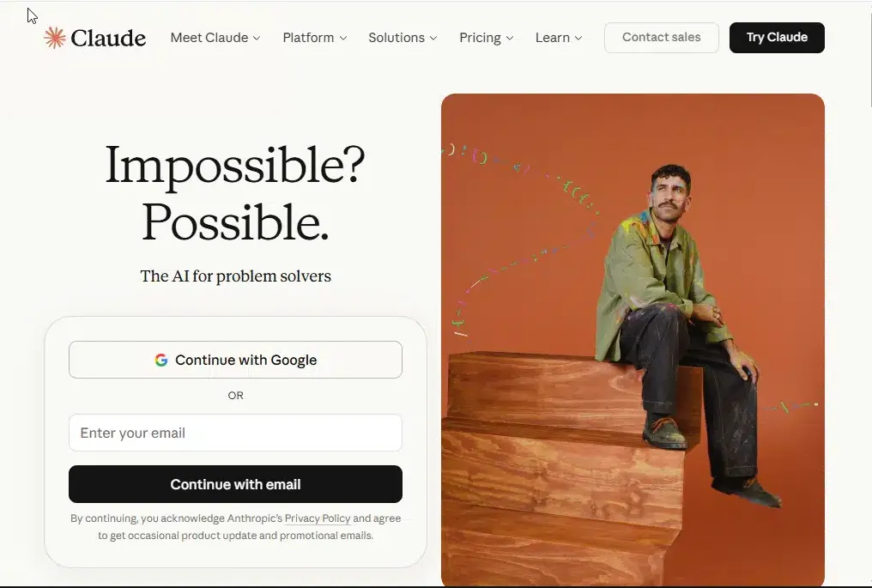Click the Contact sales button
872x588 pixels.
pos(661,37)
